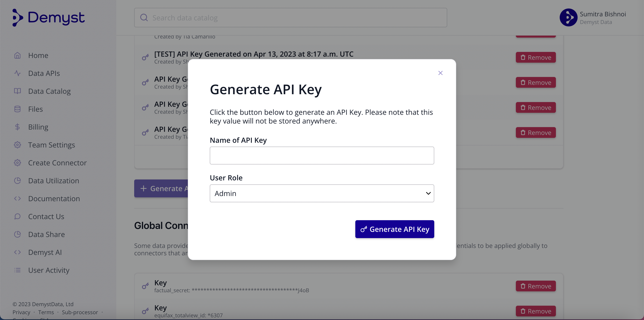Image resolution: width=644 pixels, height=320 pixels.
Task: Click Sumitra Bishnoi profile avatar
Action: [568, 17]
